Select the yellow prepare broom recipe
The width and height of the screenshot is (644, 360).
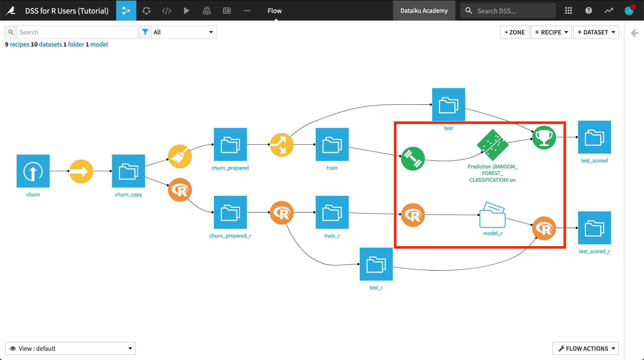coord(180,156)
